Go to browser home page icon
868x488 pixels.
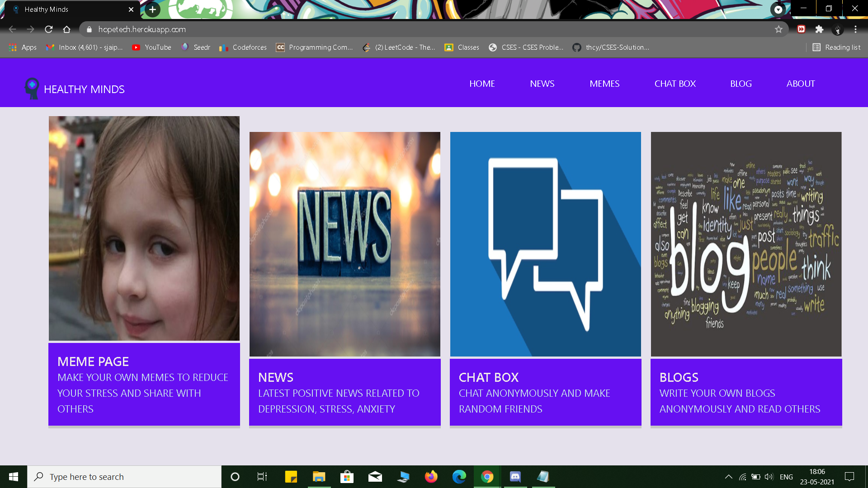67,29
